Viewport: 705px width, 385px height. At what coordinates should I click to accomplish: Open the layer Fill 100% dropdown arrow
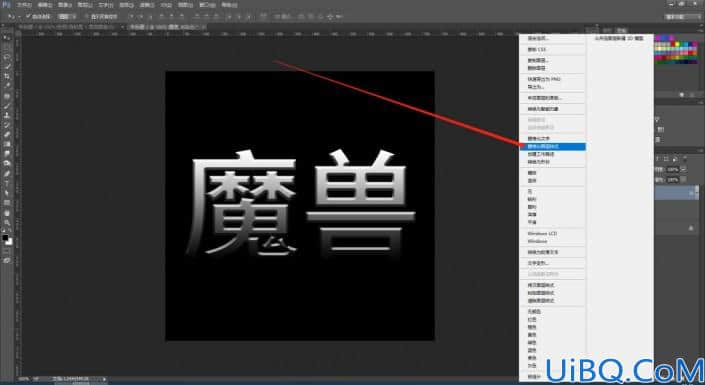click(x=684, y=179)
